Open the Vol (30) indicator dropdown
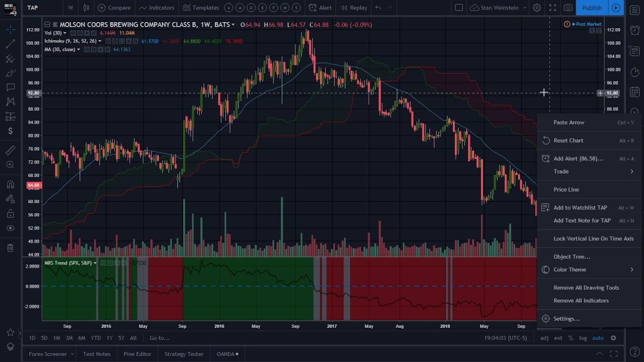Viewport: 644px width, 362px height. (x=64, y=33)
